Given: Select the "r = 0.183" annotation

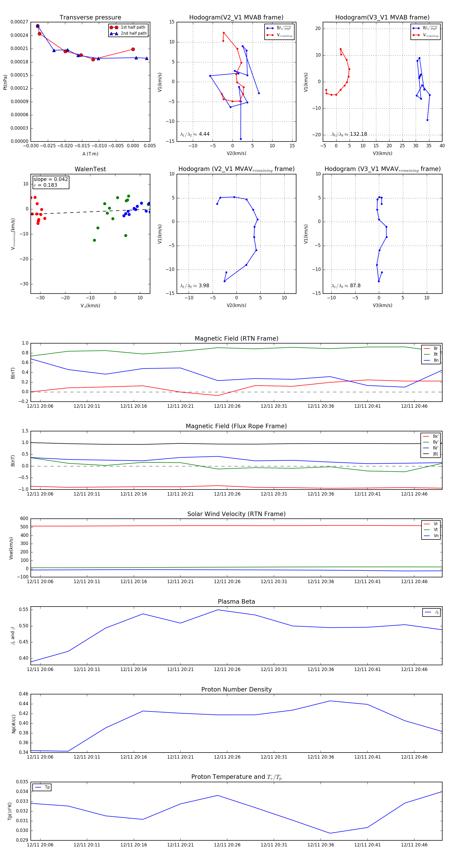Looking at the screenshot, I should 45,185.
